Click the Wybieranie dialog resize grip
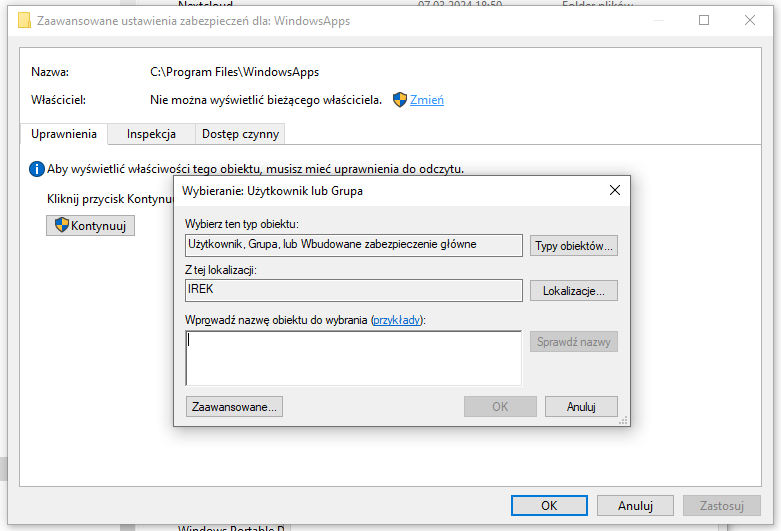Viewport: 781px width, 531px height. (x=623, y=420)
